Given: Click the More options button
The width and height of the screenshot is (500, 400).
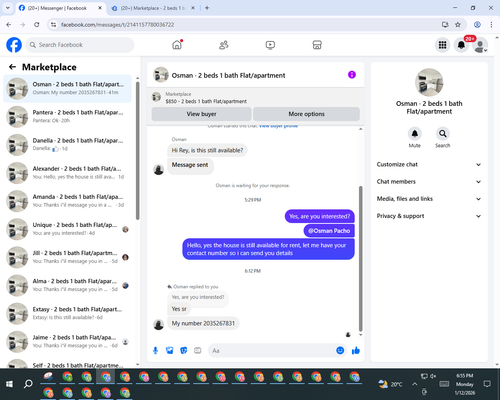Looking at the screenshot, I should click(306, 114).
